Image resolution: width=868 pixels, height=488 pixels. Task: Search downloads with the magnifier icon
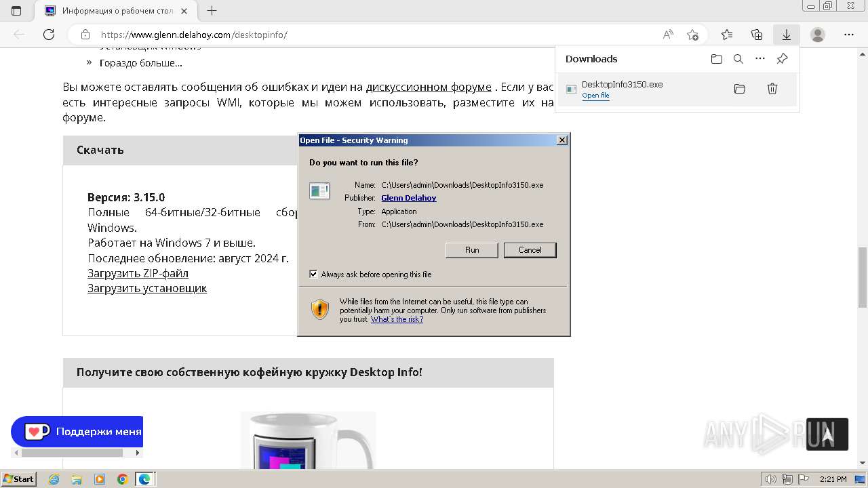[738, 59]
